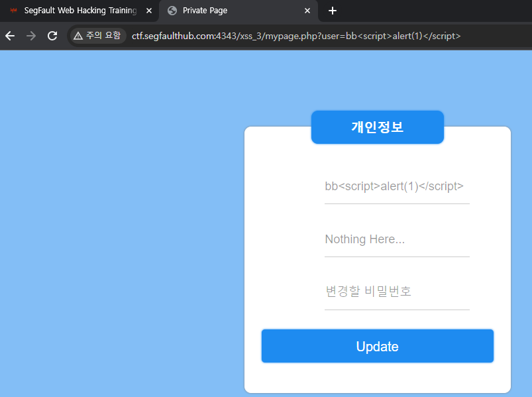Reload the current page
Viewport: 532px width, 397px height.
(52, 36)
